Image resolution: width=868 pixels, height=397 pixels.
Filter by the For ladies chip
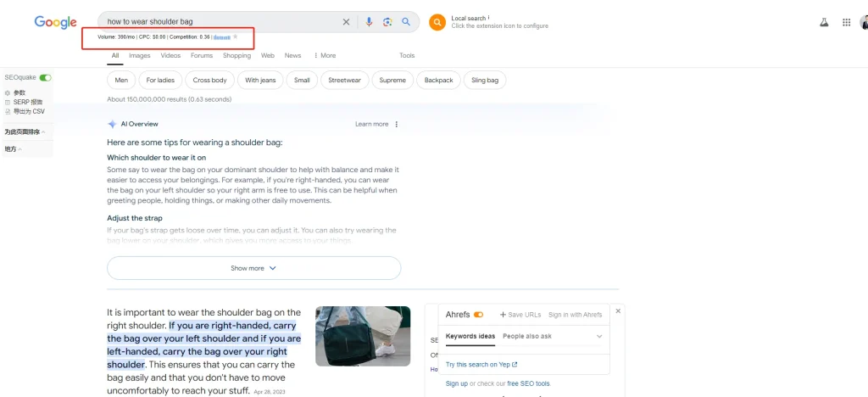tap(160, 81)
